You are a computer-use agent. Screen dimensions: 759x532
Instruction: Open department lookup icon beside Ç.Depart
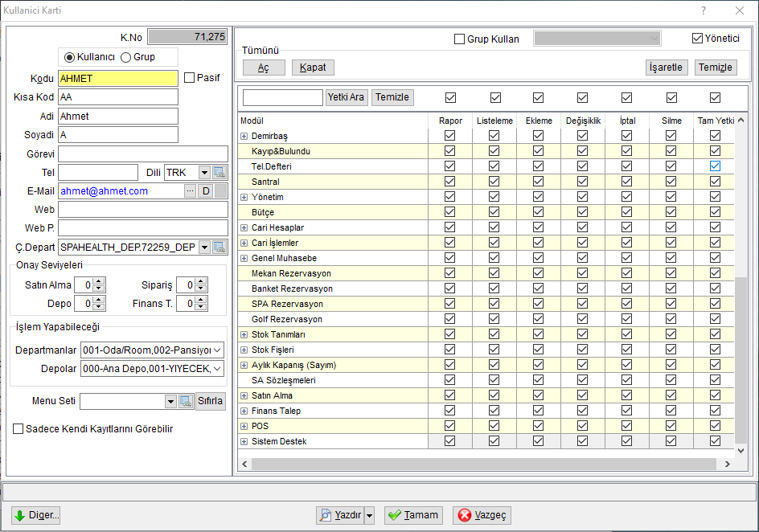[x=219, y=248]
